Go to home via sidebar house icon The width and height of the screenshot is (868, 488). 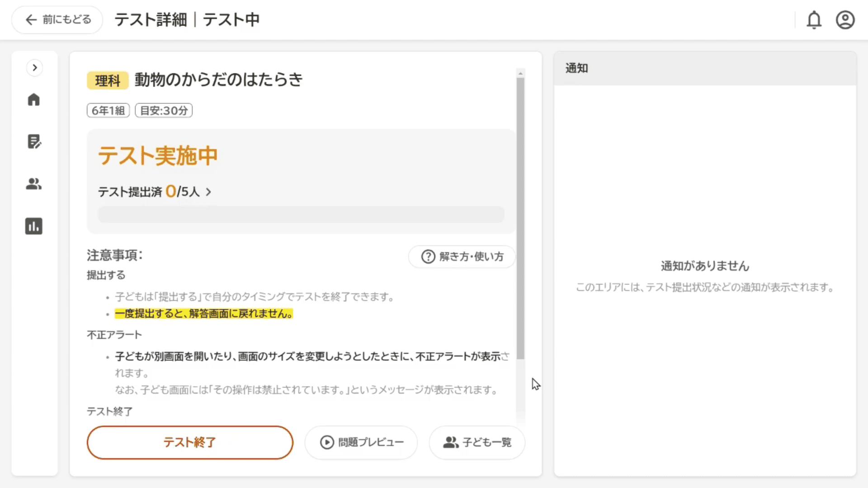tap(34, 99)
